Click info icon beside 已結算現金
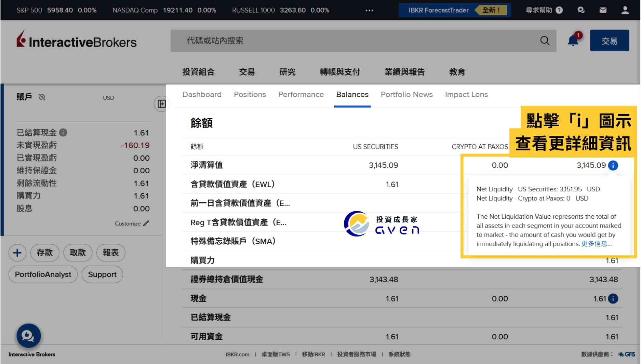Image resolution: width=641 pixels, height=364 pixels. point(63,132)
